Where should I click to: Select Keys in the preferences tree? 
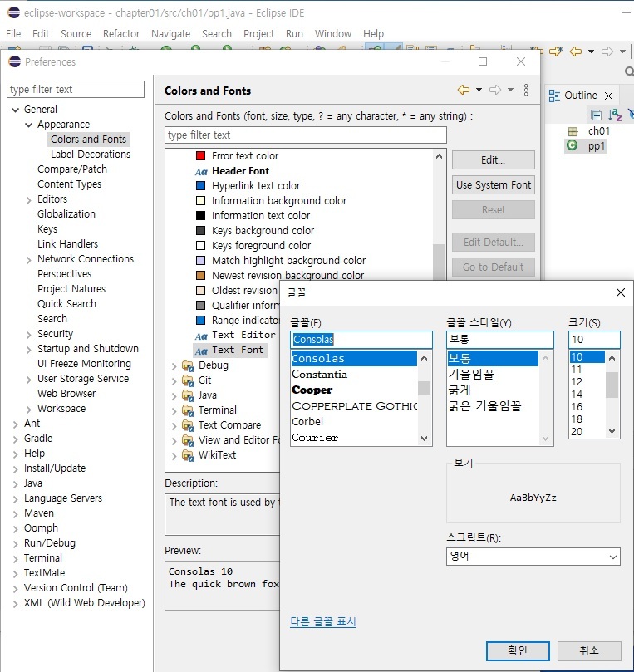pyautogui.click(x=47, y=229)
